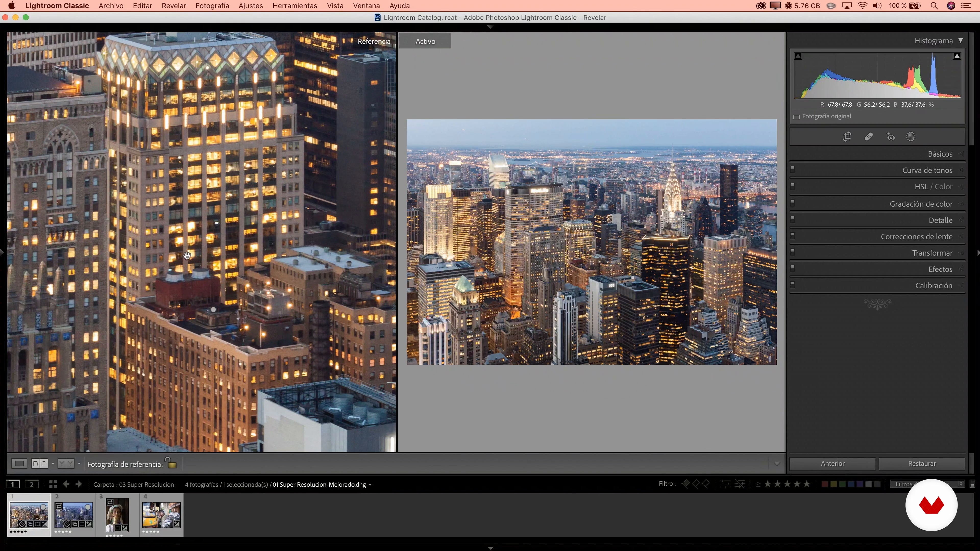Screen dimensions: 980x551
Task: Filter by green color label
Action: 842,484
